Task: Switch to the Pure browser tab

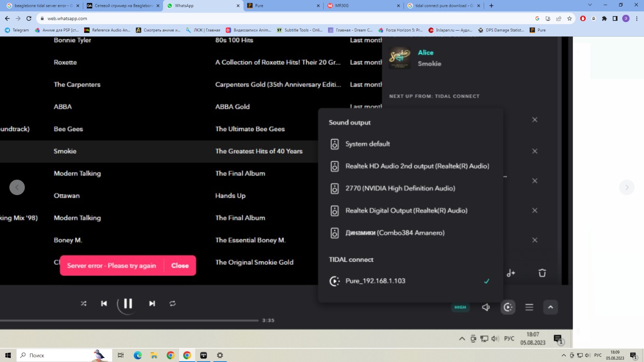Action: [283, 6]
